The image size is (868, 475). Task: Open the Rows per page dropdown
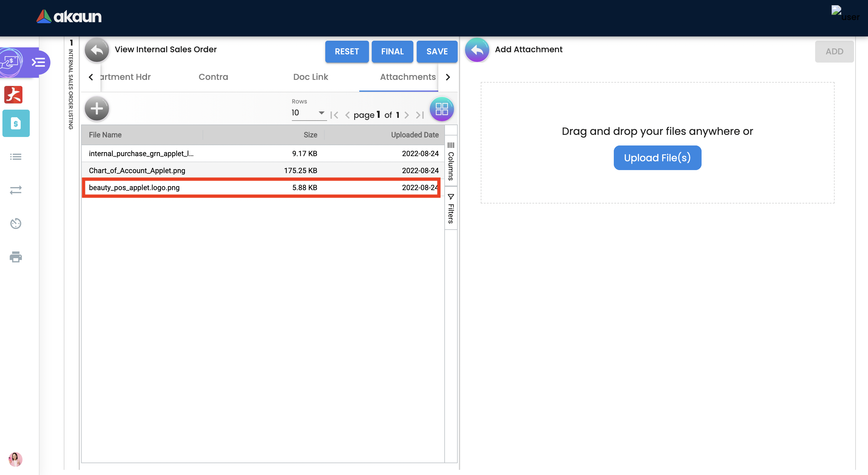pyautogui.click(x=308, y=113)
